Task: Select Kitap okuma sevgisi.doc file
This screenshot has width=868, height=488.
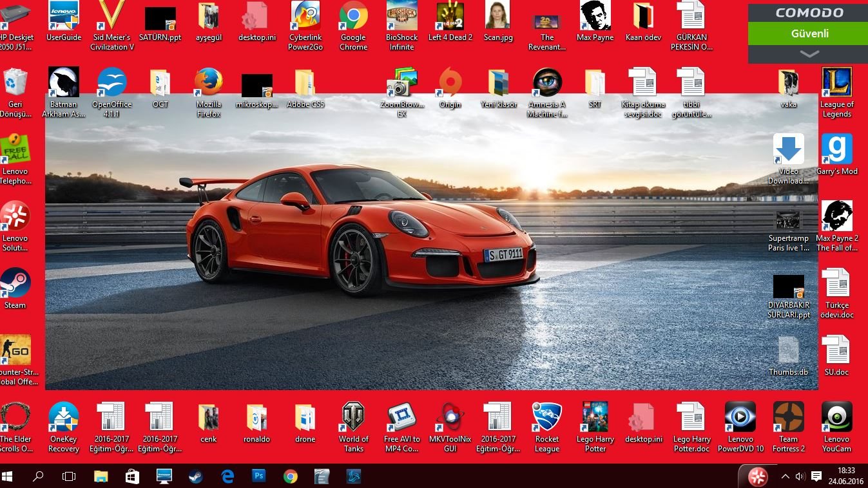Action: point(644,93)
